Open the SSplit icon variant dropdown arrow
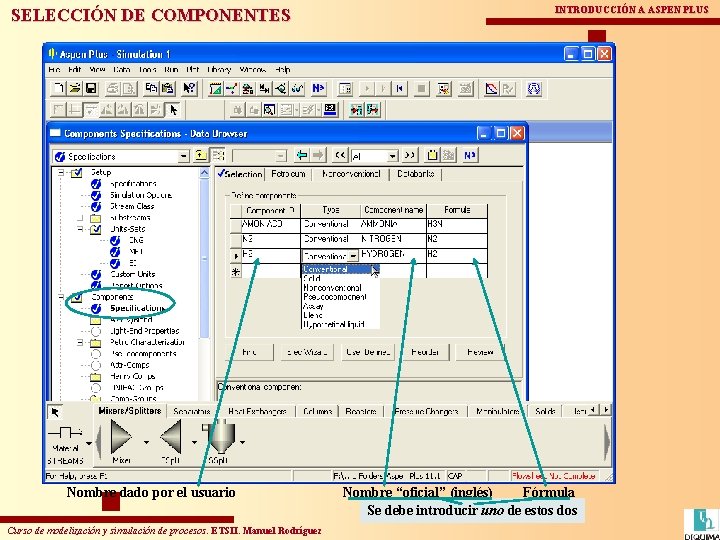 (242, 443)
